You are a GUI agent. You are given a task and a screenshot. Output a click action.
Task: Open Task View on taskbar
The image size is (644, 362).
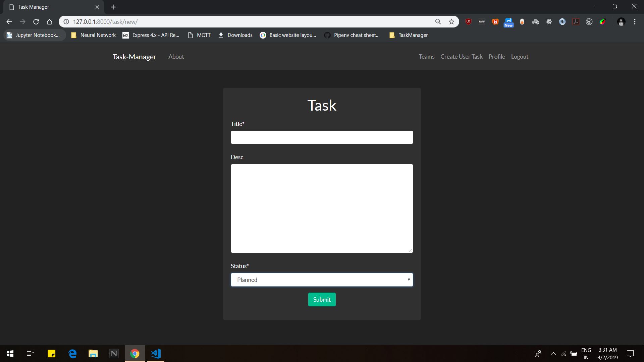(30, 354)
